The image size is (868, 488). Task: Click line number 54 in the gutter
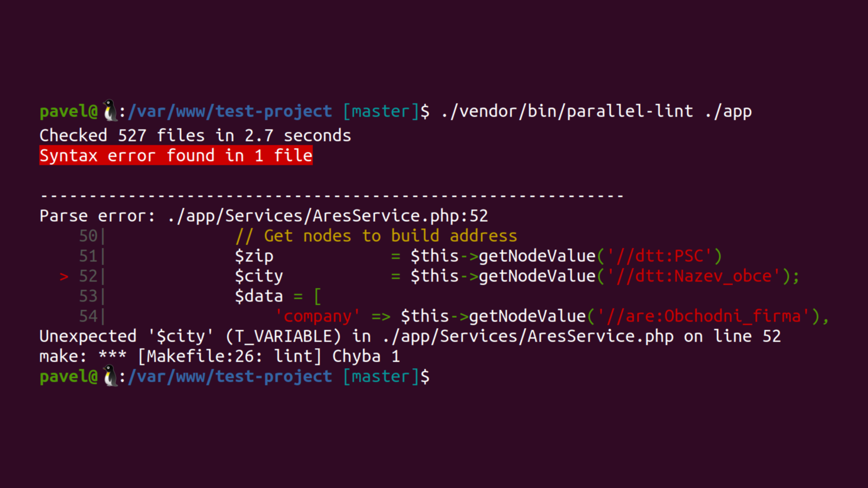click(x=88, y=316)
